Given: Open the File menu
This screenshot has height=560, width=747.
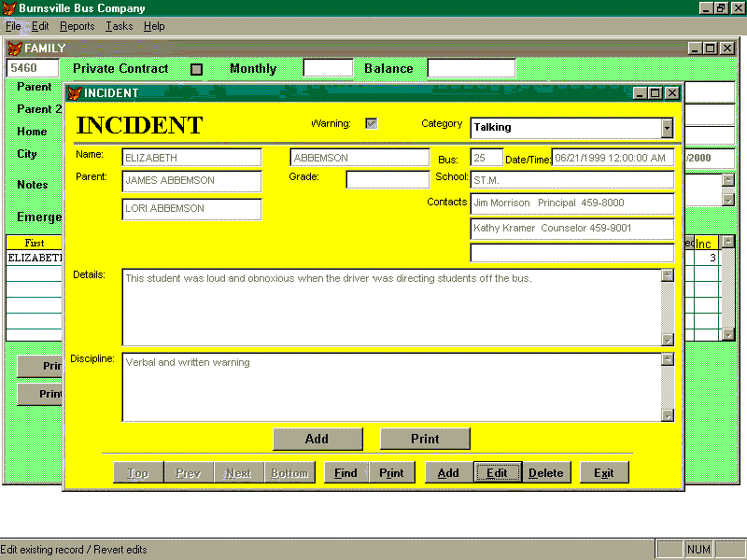Looking at the screenshot, I should pos(13,26).
